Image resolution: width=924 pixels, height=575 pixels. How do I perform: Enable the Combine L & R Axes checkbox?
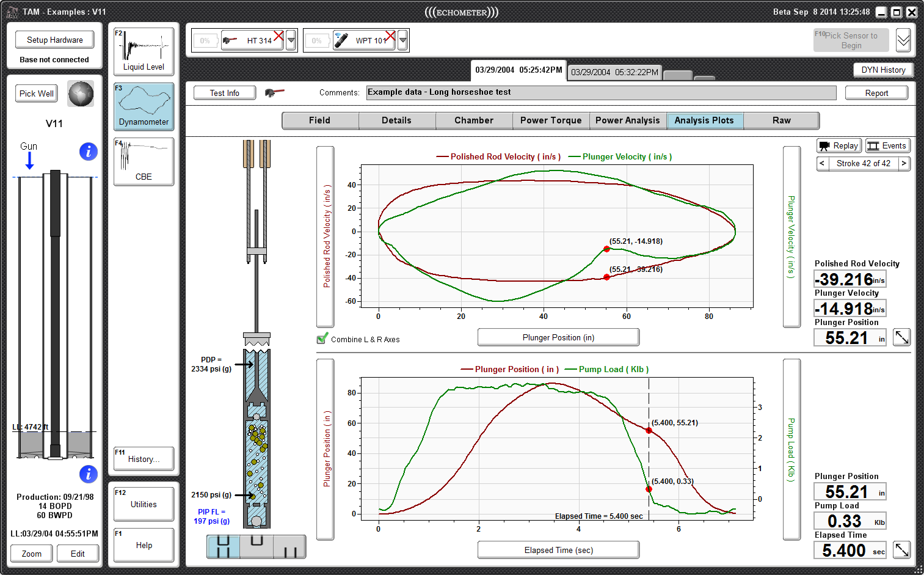pos(322,339)
